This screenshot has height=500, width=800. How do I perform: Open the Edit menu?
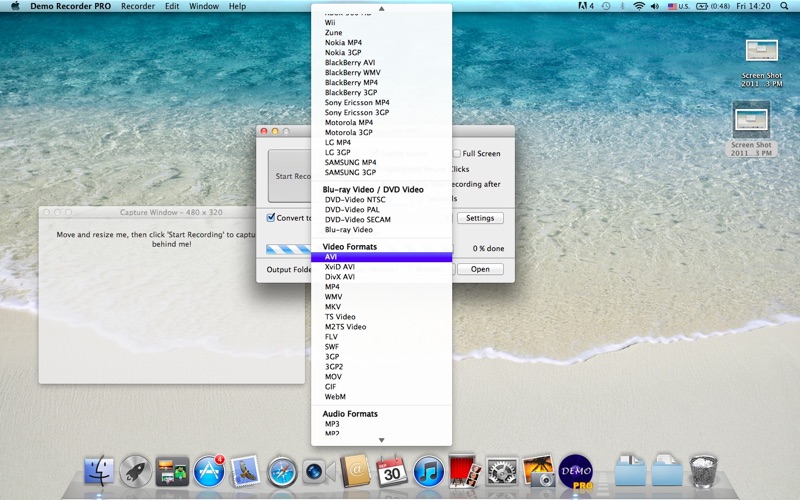click(172, 6)
